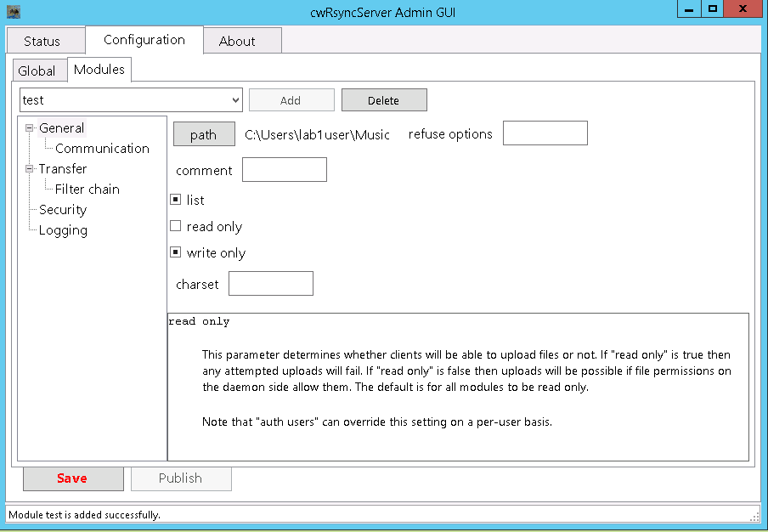Switch to the Global tab
Viewport: 768px width, 532px height.
38,70
